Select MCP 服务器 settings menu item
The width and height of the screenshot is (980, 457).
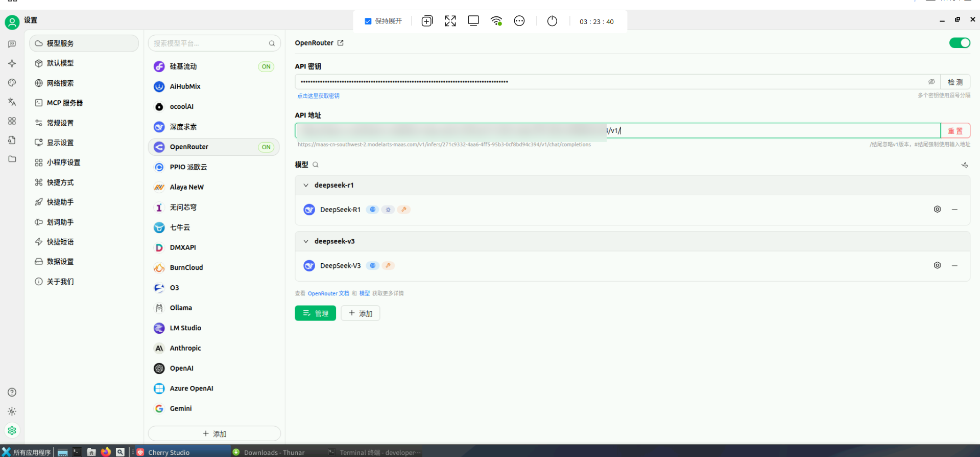click(84, 103)
